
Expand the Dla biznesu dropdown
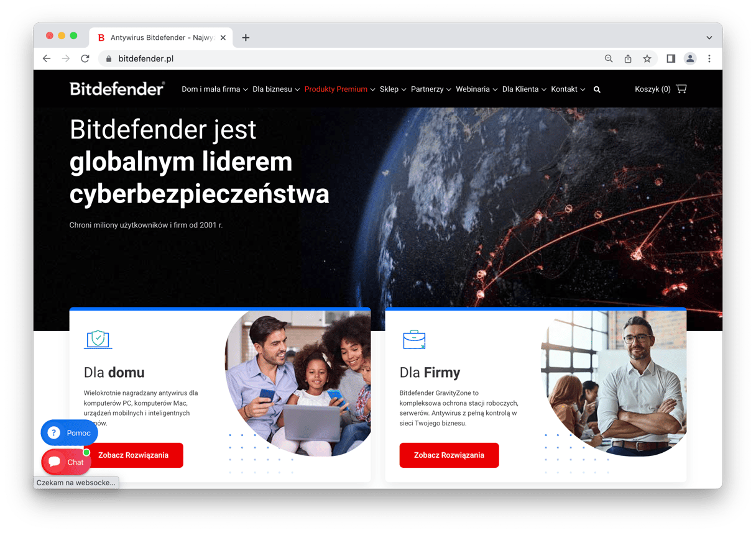coord(276,89)
